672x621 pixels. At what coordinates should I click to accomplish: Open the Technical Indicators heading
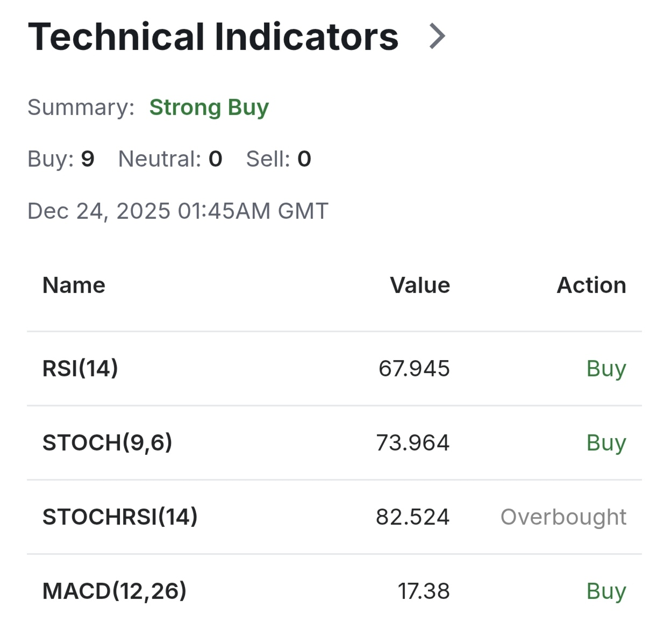pos(213,37)
